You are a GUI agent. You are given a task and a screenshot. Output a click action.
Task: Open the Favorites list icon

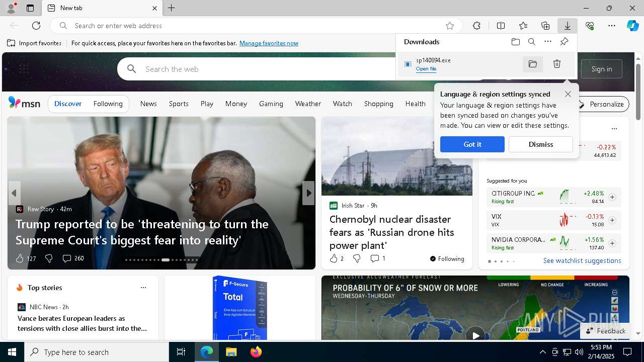click(x=523, y=26)
